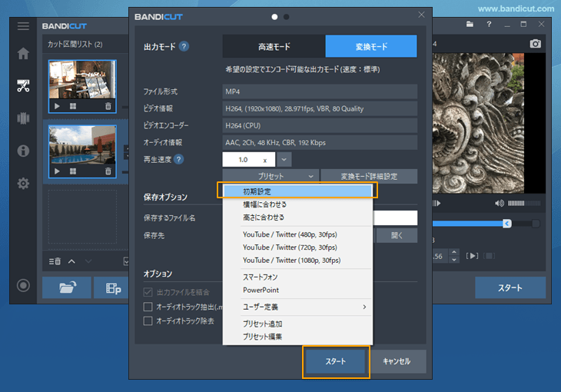Click frame step play button under preview
This screenshot has width=561, height=392.
(437, 204)
